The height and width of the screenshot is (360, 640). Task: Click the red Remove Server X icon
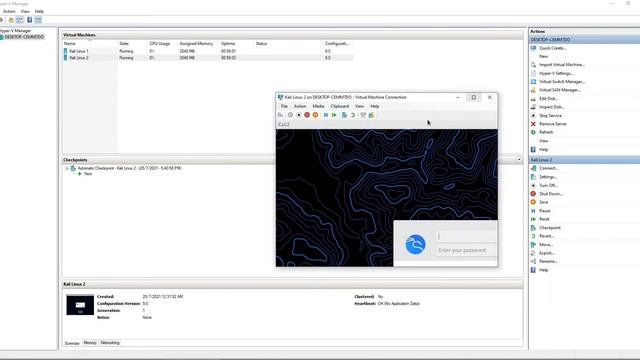pos(533,124)
